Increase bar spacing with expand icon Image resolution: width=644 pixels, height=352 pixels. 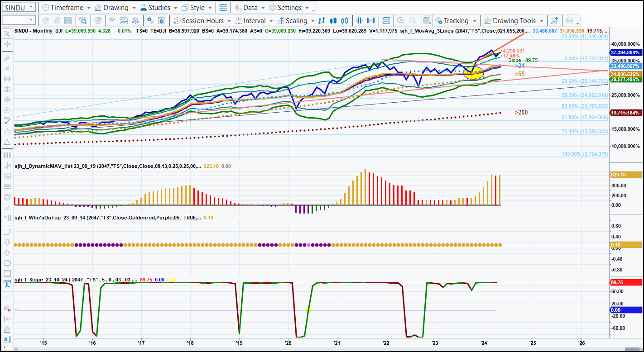coord(371,20)
